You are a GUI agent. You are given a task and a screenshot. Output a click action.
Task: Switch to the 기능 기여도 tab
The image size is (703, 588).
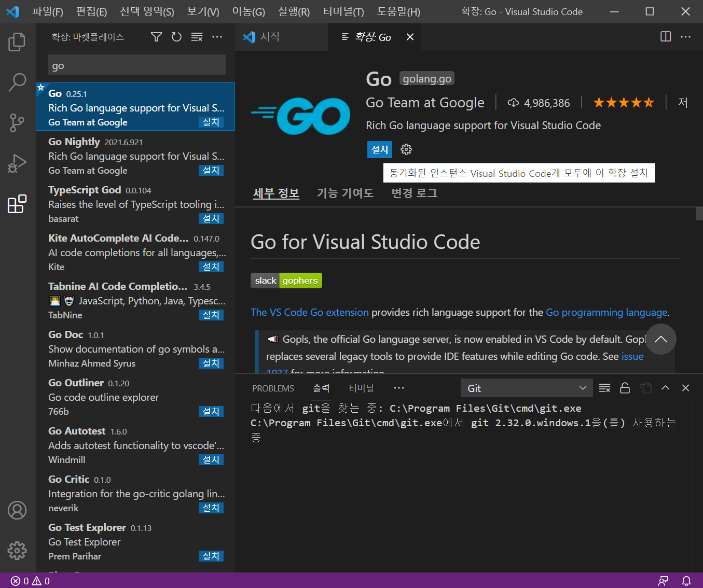point(345,193)
